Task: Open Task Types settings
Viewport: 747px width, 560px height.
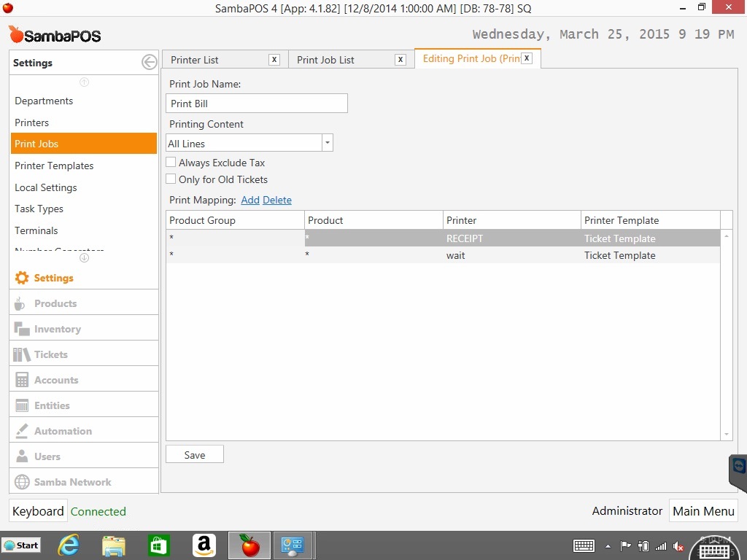Action: tap(39, 209)
